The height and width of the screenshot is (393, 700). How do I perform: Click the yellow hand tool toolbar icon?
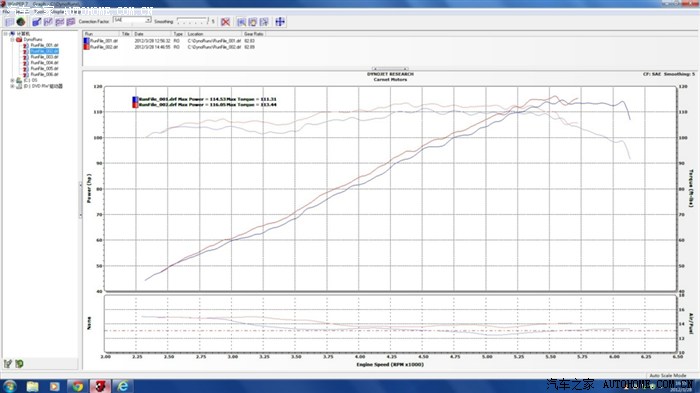coord(253,21)
